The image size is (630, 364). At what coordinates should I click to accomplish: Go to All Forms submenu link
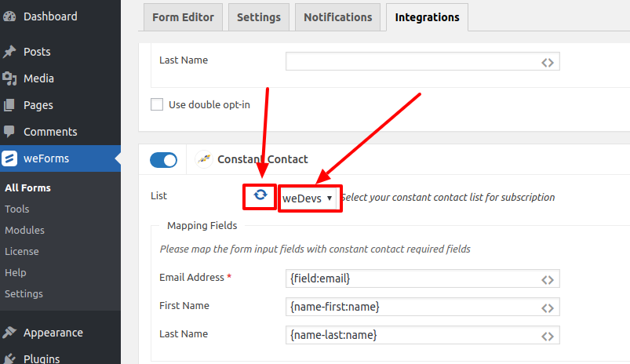(x=27, y=187)
